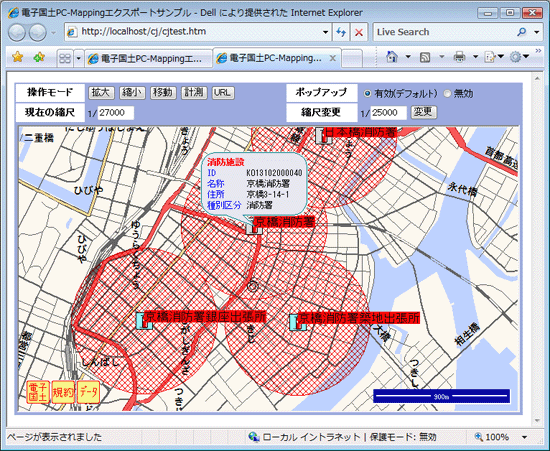Viewport: 550px width, 451px height.
Task: Click the 900m scale bar
Action: click(x=442, y=396)
